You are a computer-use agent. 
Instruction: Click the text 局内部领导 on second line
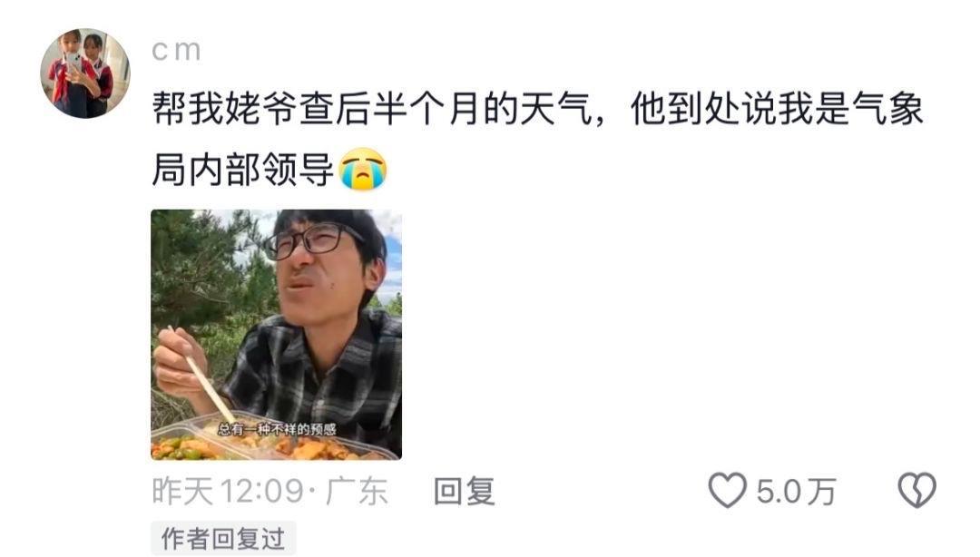[242, 170]
